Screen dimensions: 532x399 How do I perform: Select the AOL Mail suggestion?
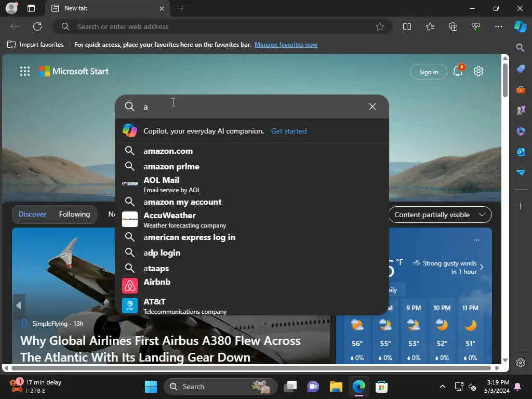[252, 184]
